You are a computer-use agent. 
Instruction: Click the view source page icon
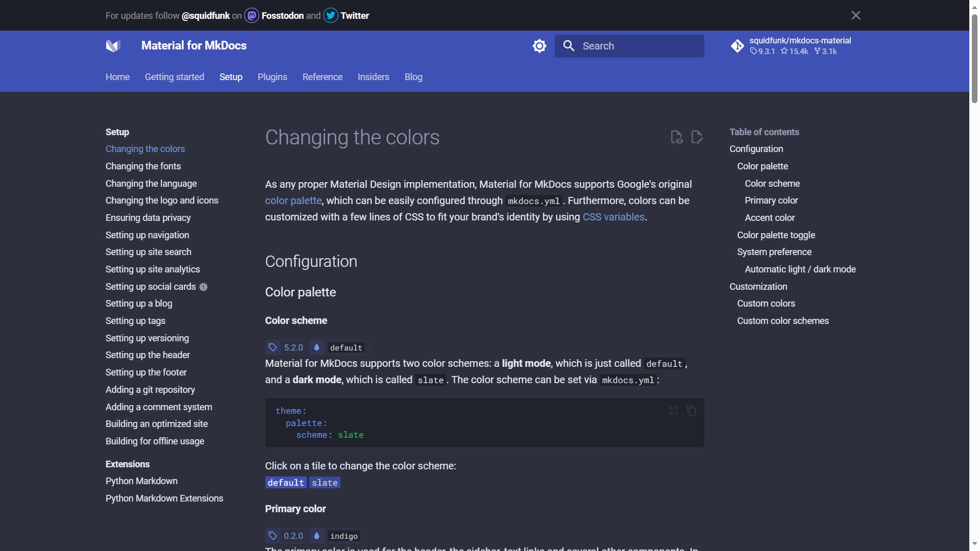[x=676, y=137]
